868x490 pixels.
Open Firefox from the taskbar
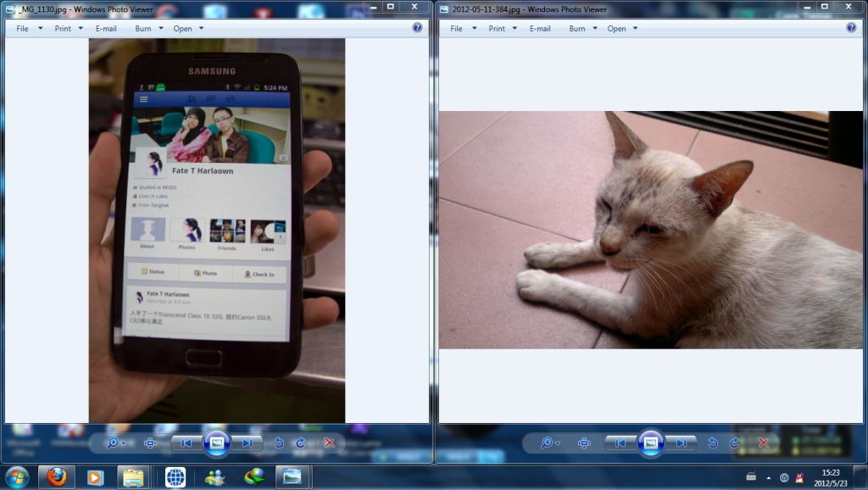click(57, 477)
